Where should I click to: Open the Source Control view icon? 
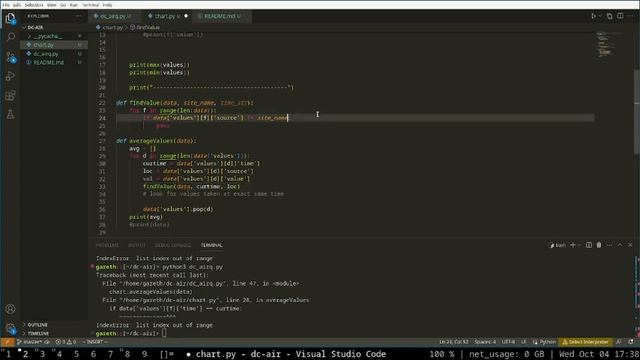coord(10,57)
